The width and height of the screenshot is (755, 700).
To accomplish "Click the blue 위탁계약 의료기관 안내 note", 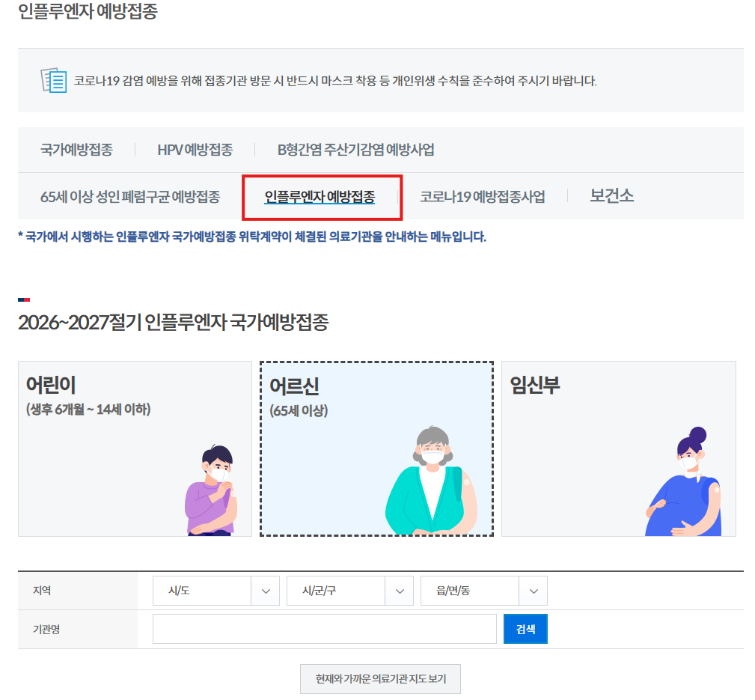I will 252,237.
